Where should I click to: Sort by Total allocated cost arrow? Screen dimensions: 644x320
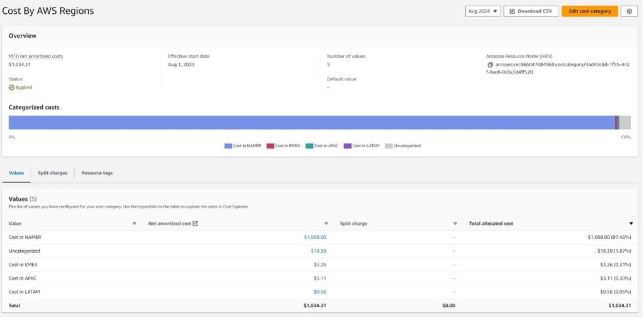coord(631,223)
